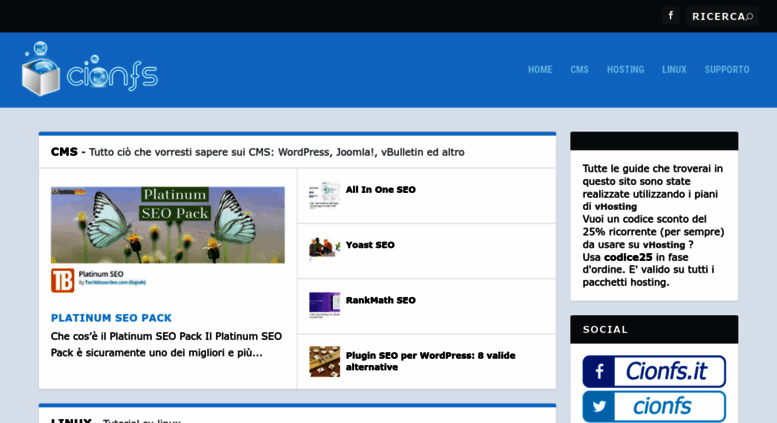Open the Yoast SEO thumbnail
The width and height of the screenshot is (777, 423).
(325, 249)
